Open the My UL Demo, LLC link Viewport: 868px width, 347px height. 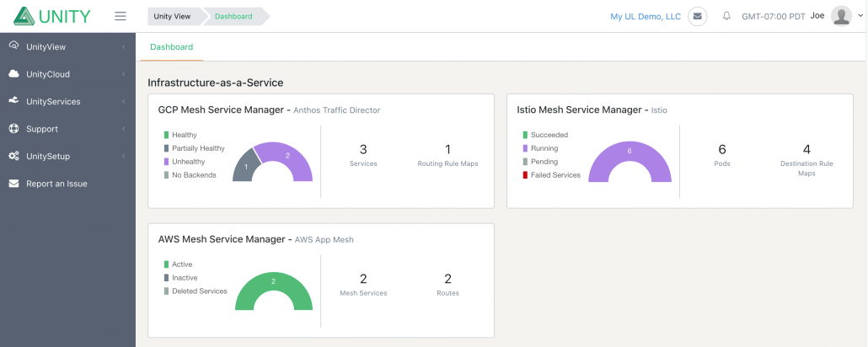coord(646,17)
